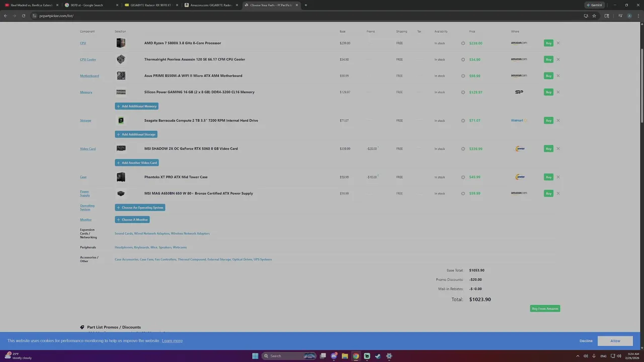
Task: Open Steam from the taskbar
Action: coord(378,356)
